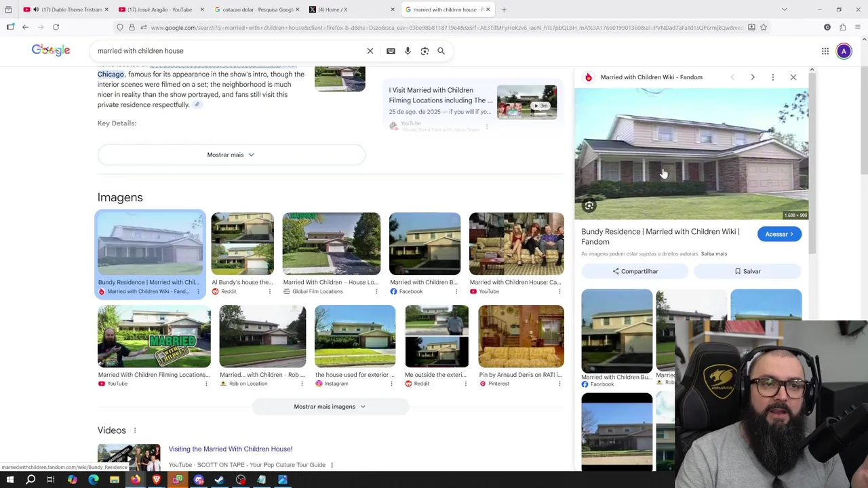Clear the Google search box
This screenshot has width=868, height=488.
click(370, 51)
